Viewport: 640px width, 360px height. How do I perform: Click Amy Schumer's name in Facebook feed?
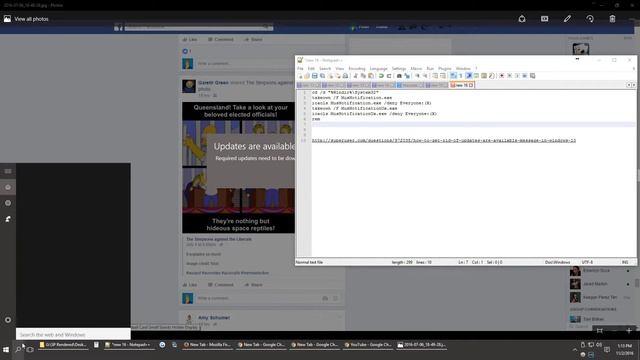[x=214, y=318]
